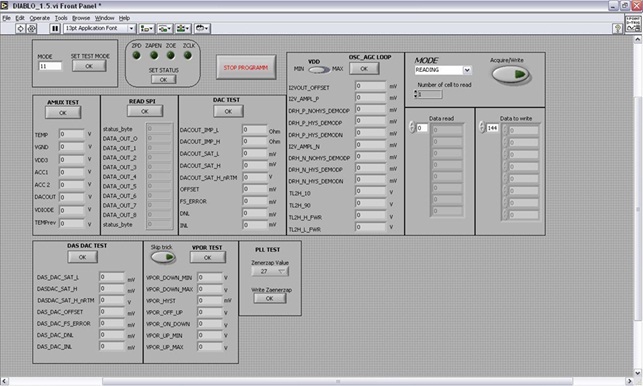The height and width of the screenshot is (386, 643).
Task: Click the FS_ERROR value field
Action: [x=255, y=201]
